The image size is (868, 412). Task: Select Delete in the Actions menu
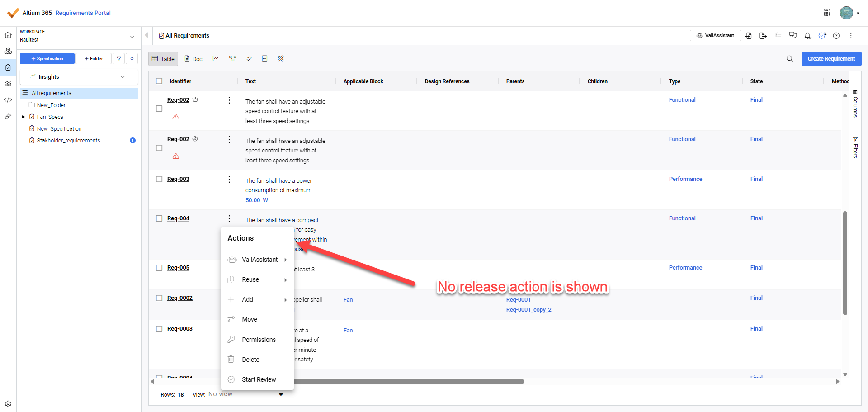(250, 360)
